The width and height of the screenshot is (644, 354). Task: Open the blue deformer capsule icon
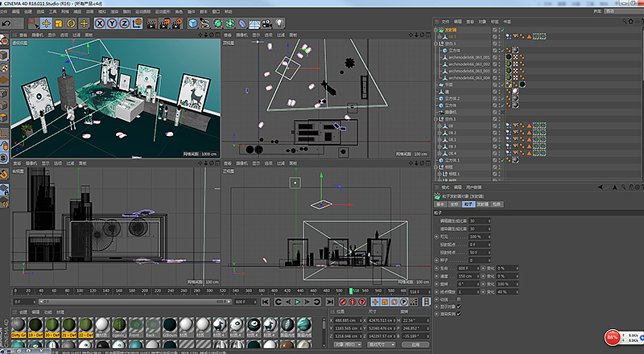[242, 23]
